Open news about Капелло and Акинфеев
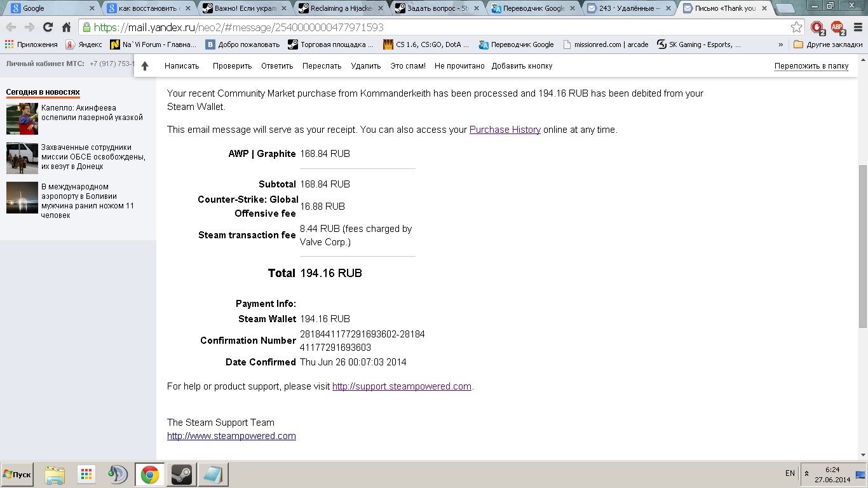 point(92,112)
